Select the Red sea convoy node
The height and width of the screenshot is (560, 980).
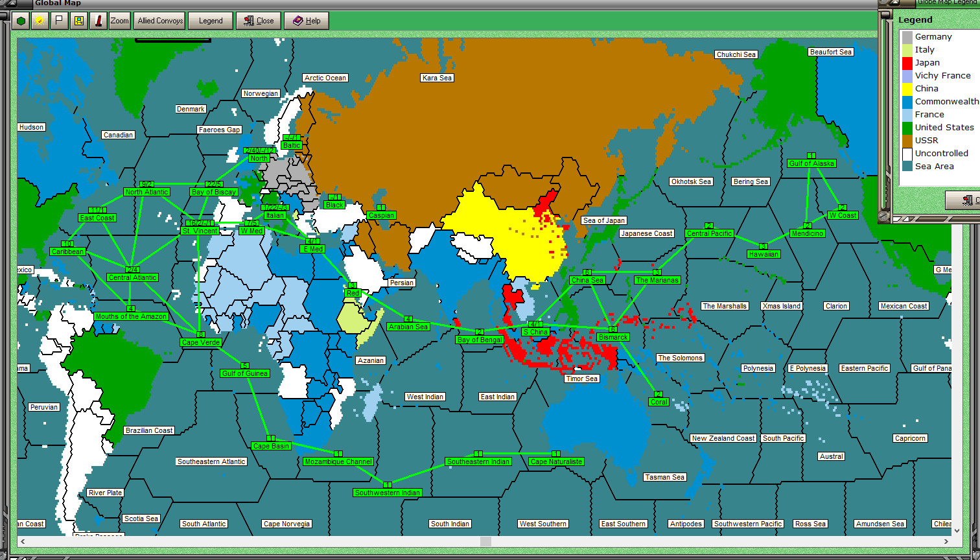pos(353,293)
